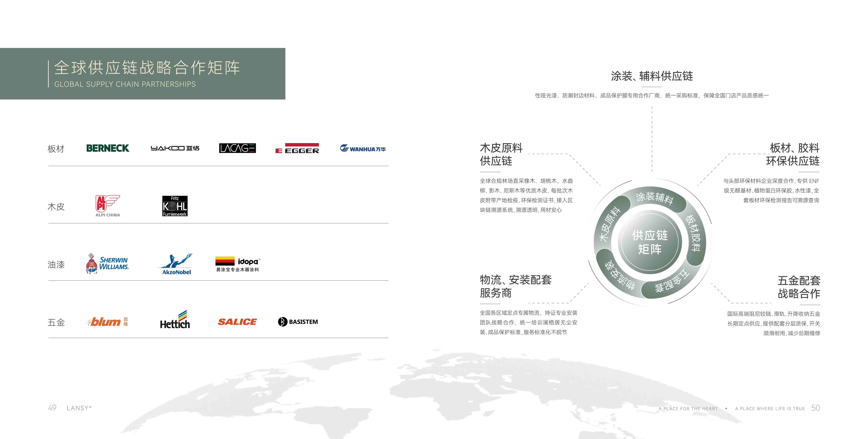The width and height of the screenshot is (868, 439).
Task: Select the Sherwin Williams logo
Action: click(107, 264)
